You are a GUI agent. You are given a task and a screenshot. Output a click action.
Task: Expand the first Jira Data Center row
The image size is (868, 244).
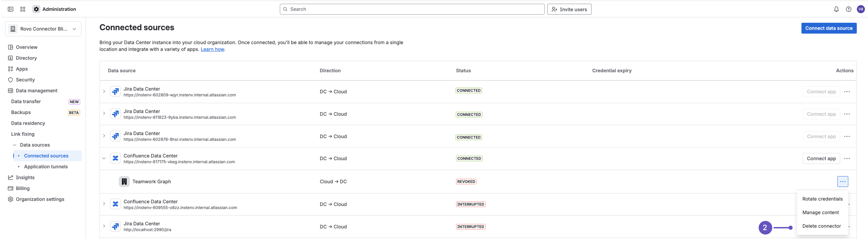click(104, 91)
